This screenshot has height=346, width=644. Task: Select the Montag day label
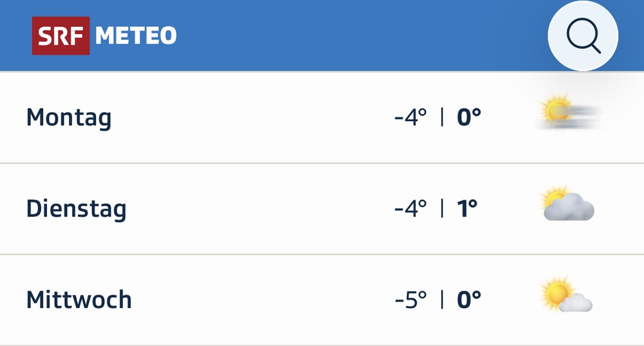tap(69, 118)
